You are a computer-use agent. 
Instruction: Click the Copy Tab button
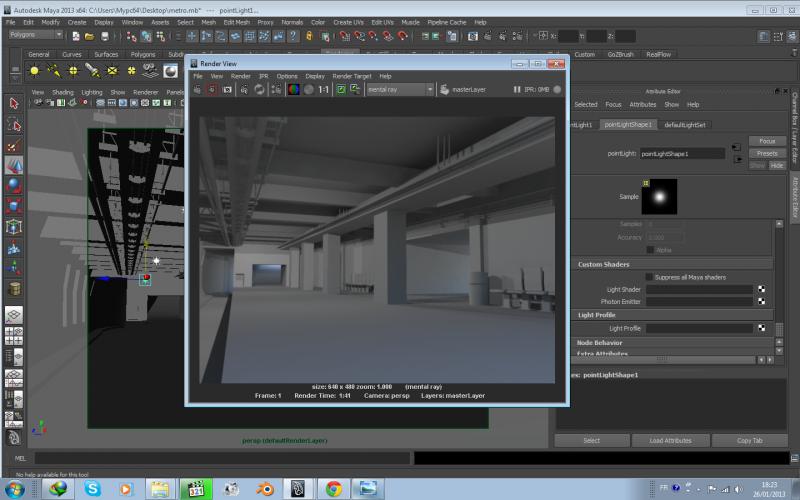pyautogui.click(x=749, y=440)
